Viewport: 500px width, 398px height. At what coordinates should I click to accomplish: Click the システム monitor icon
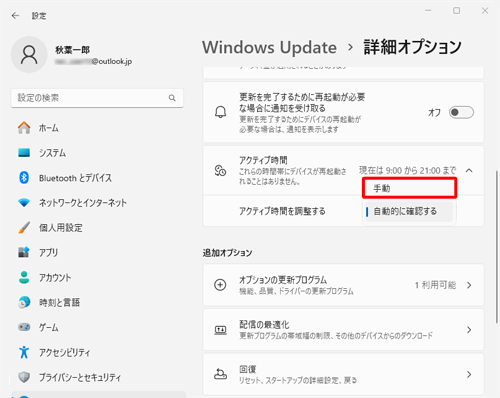(24, 153)
